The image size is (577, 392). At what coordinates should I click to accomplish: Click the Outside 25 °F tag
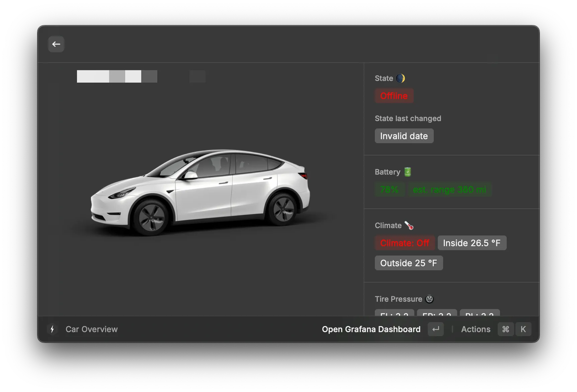tap(409, 263)
